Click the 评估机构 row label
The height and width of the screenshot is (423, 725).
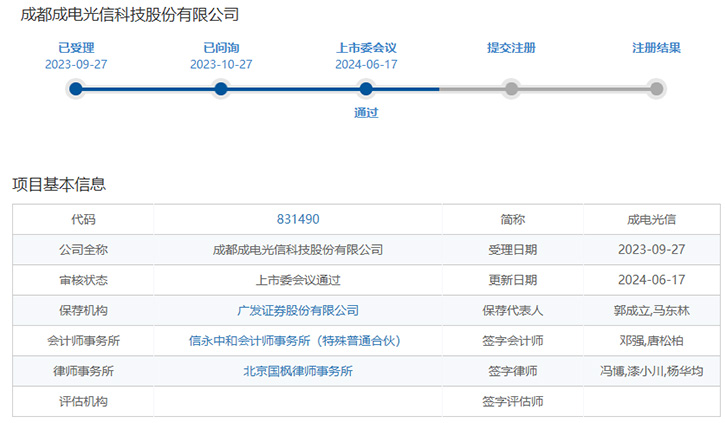click(83, 401)
